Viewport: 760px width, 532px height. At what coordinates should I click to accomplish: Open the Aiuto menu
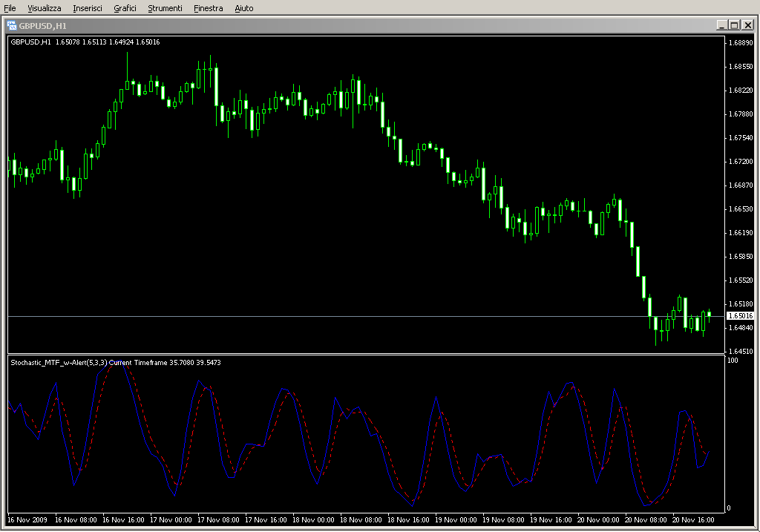click(x=243, y=8)
